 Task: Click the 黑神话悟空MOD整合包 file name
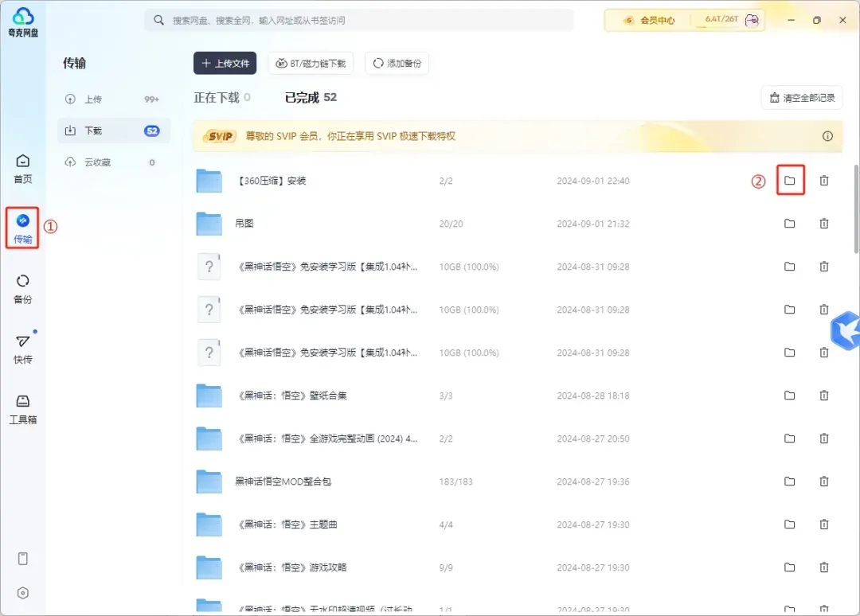[283, 481]
